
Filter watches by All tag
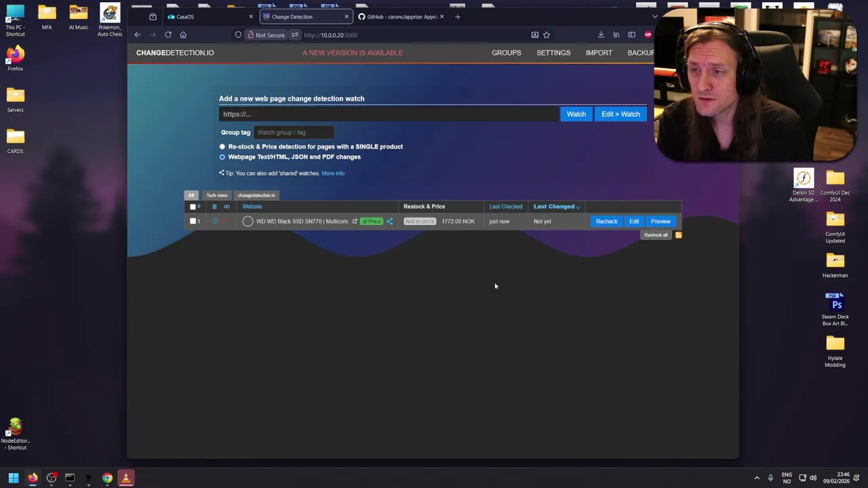tap(191, 195)
